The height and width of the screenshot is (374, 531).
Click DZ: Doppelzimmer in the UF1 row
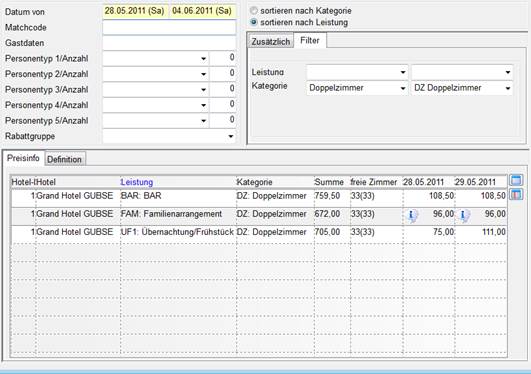tap(272, 232)
